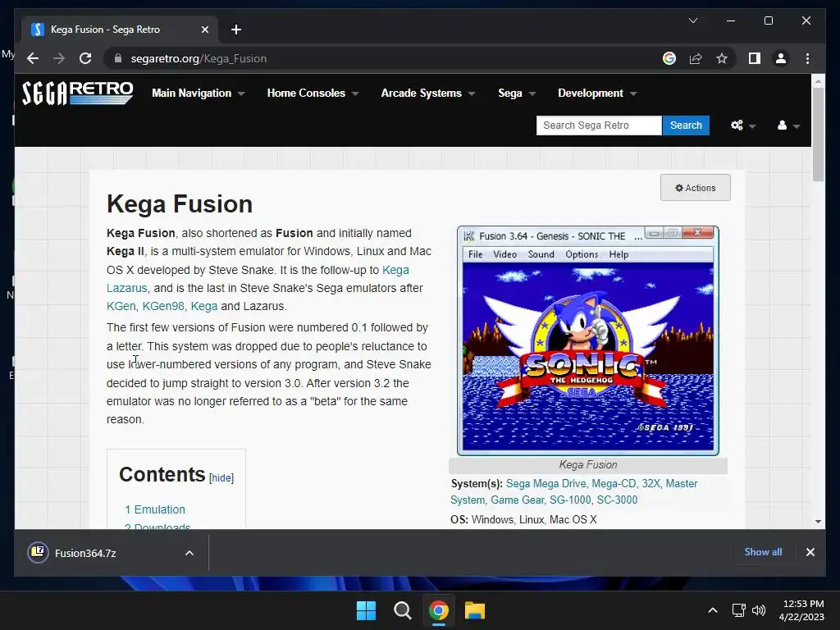
Task: Open File Explorer from the taskbar
Action: click(x=475, y=610)
